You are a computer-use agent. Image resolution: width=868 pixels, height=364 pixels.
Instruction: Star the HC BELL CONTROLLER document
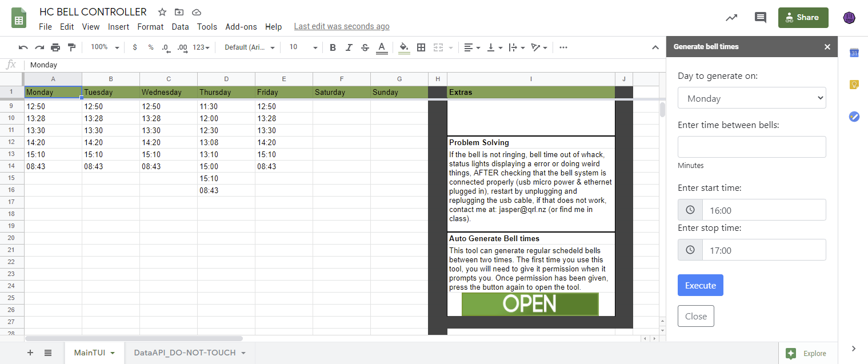[x=162, y=12]
